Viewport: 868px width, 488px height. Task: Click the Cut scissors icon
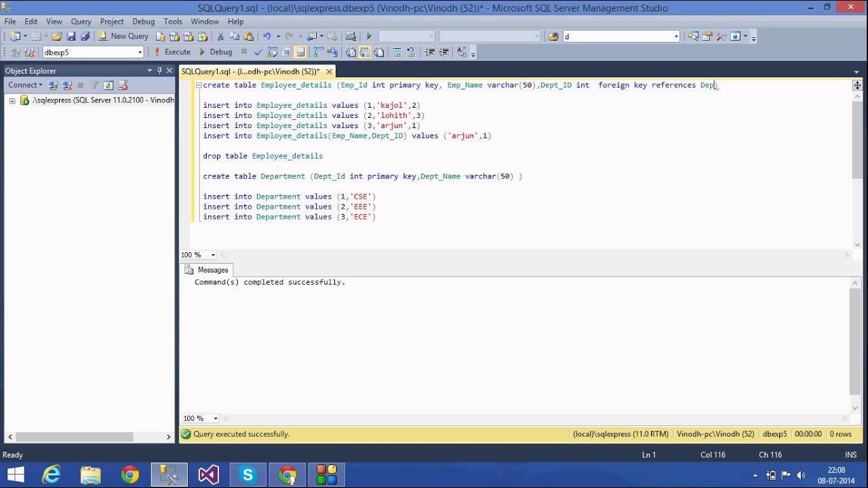[x=220, y=36]
